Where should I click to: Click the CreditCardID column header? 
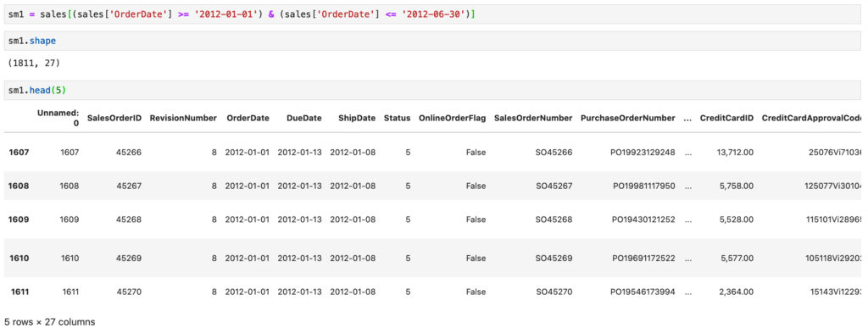[x=726, y=118]
